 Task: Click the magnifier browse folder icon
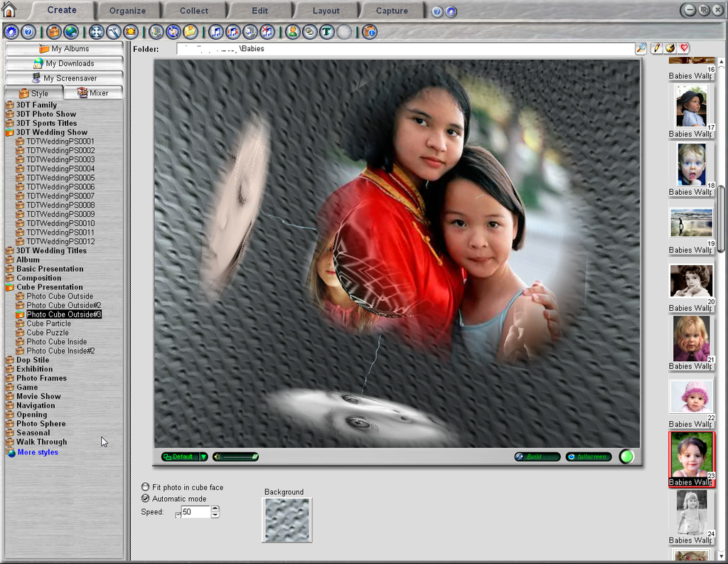[x=641, y=48]
